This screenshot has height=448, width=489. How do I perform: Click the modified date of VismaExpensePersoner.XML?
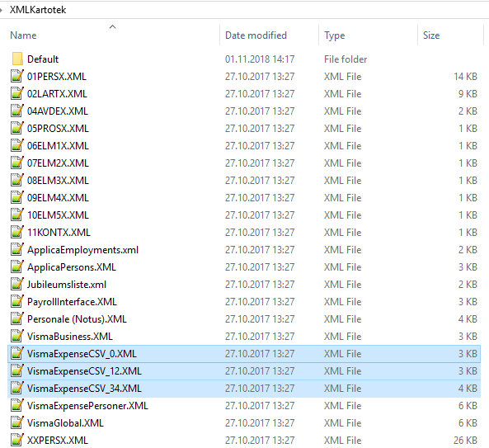[x=260, y=406]
